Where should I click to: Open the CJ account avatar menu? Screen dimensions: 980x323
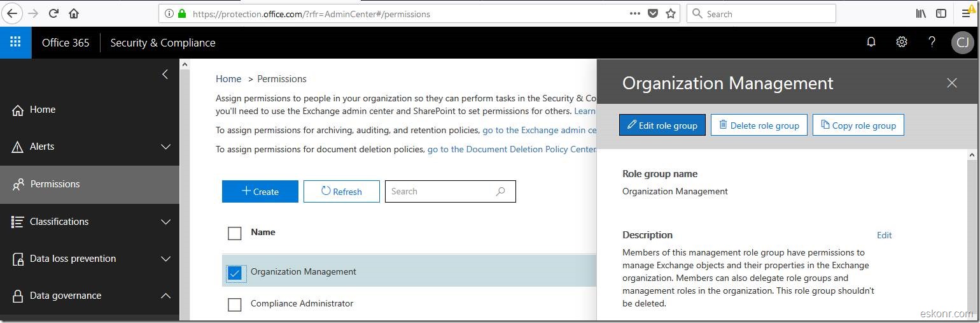coord(963,43)
